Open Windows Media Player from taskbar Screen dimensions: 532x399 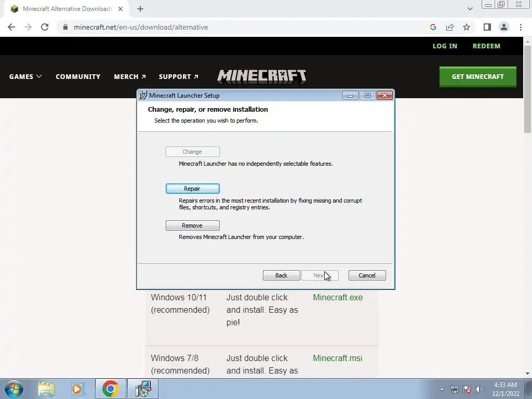pos(78,389)
